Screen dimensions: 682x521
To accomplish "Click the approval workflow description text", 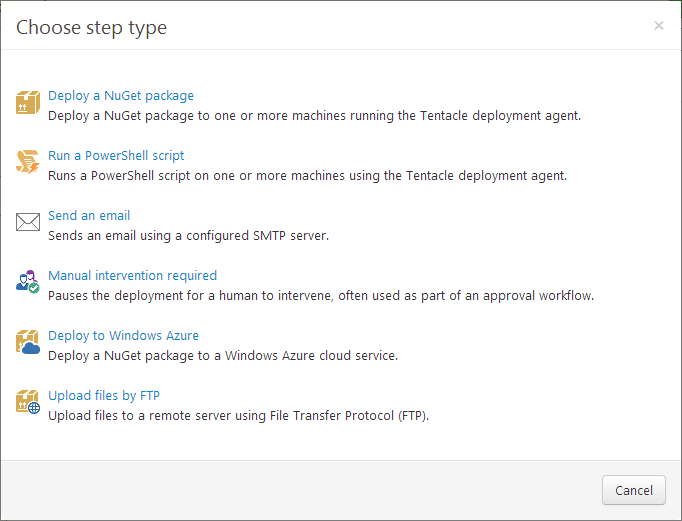I will 321,296.
